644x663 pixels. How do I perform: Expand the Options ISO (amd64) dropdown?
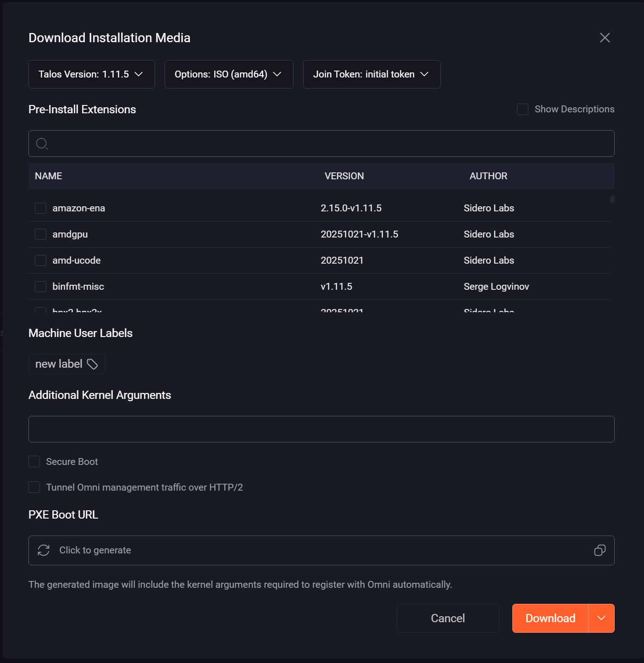[228, 74]
